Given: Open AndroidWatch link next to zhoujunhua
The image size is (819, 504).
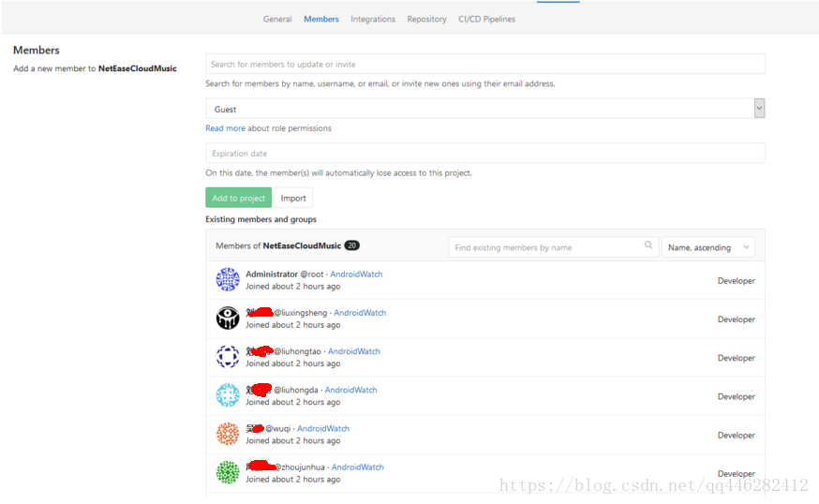Looking at the screenshot, I should coord(358,467).
